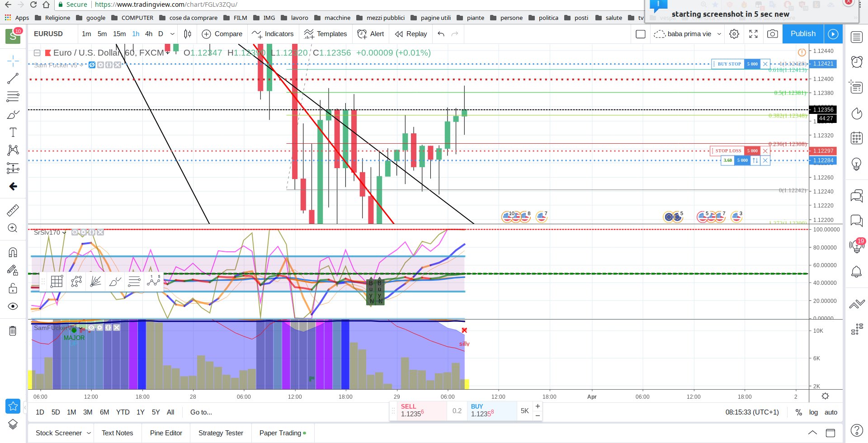Toggle hide all drawing tools eye
The width and height of the screenshot is (868, 443).
pyautogui.click(x=13, y=306)
